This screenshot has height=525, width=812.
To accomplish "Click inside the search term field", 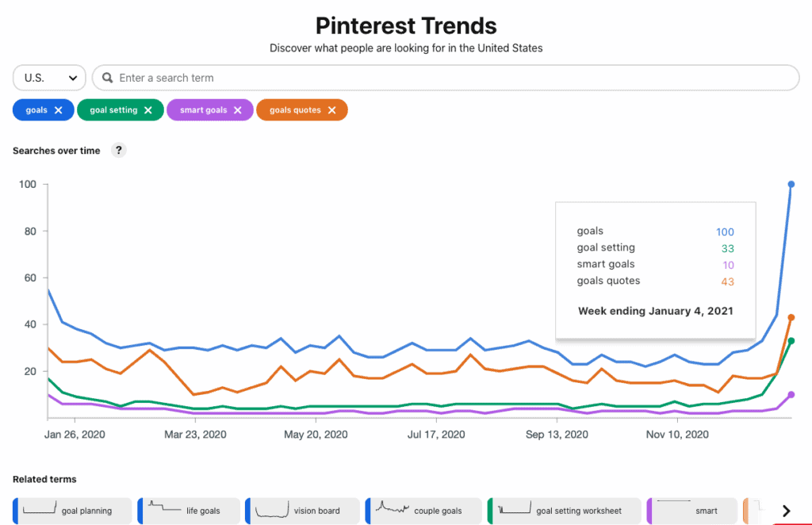I will click(317, 78).
